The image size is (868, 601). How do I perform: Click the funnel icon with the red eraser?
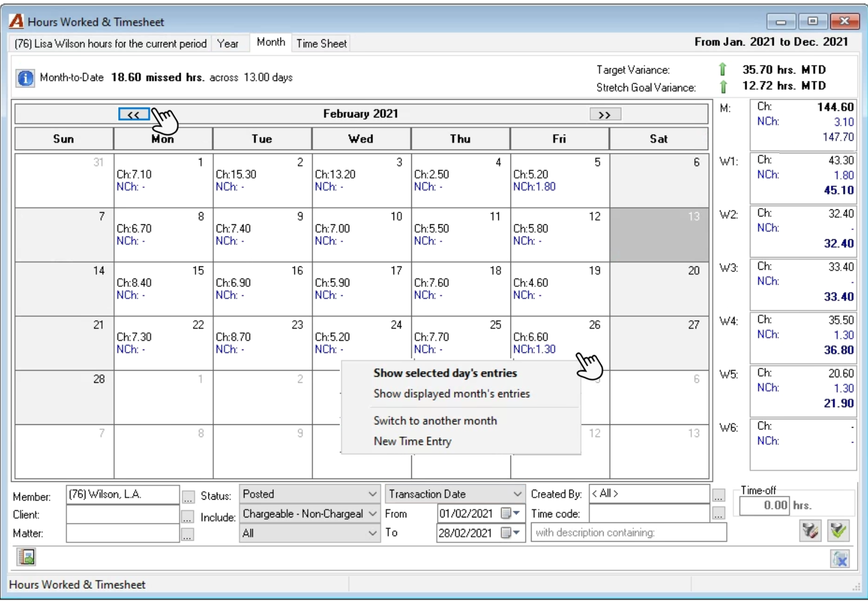click(x=810, y=531)
